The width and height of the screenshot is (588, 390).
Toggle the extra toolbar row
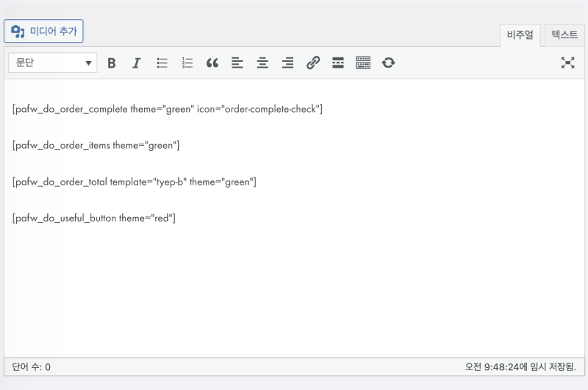click(x=363, y=63)
